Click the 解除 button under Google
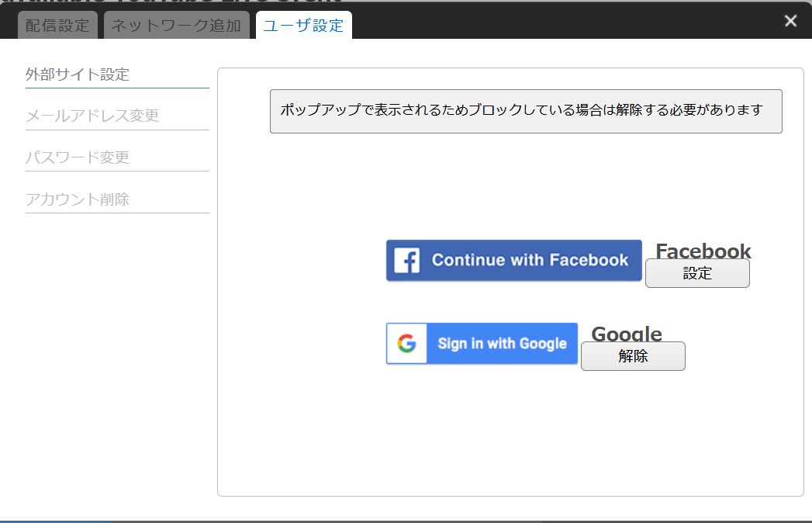Image resolution: width=812 pixels, height=523 pixels. [x=633, y=356]
